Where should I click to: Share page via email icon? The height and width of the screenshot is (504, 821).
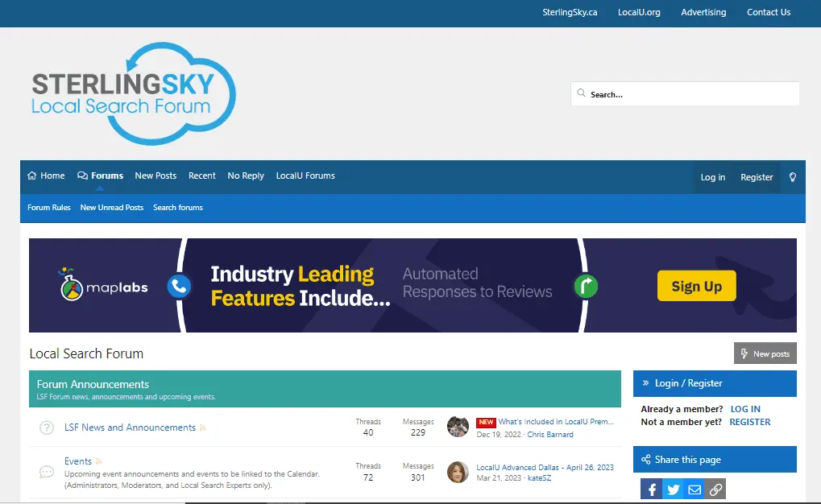(x=695, y=490)
